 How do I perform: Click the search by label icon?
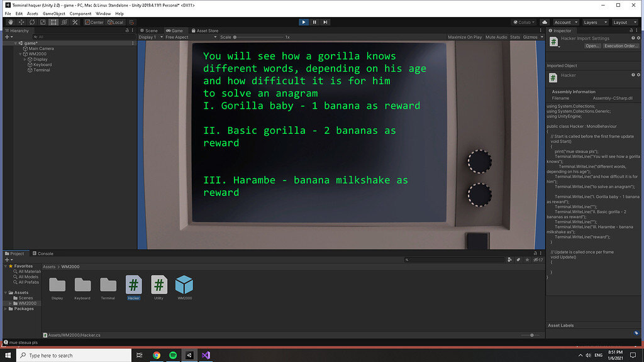(518, 260)
